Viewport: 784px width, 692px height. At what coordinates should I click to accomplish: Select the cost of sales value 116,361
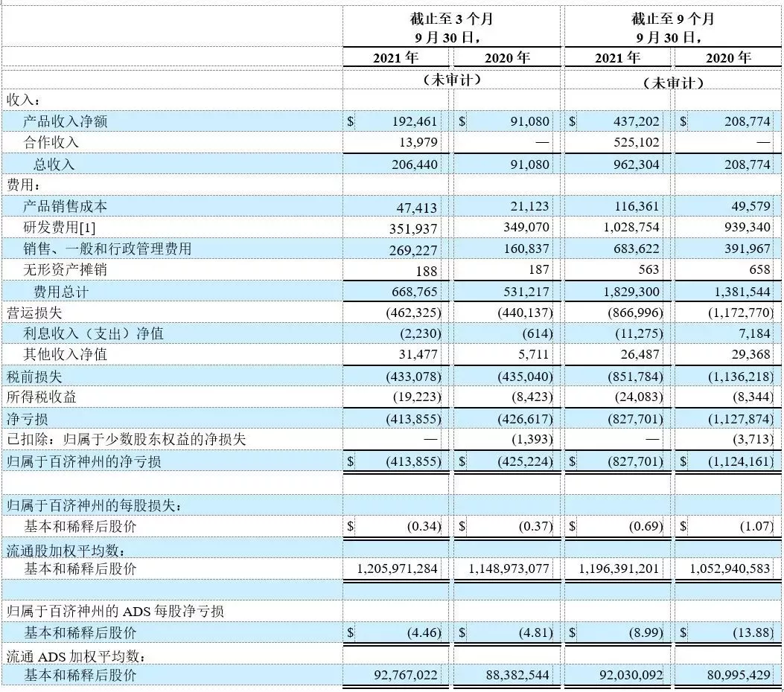(x=637, y=206)
